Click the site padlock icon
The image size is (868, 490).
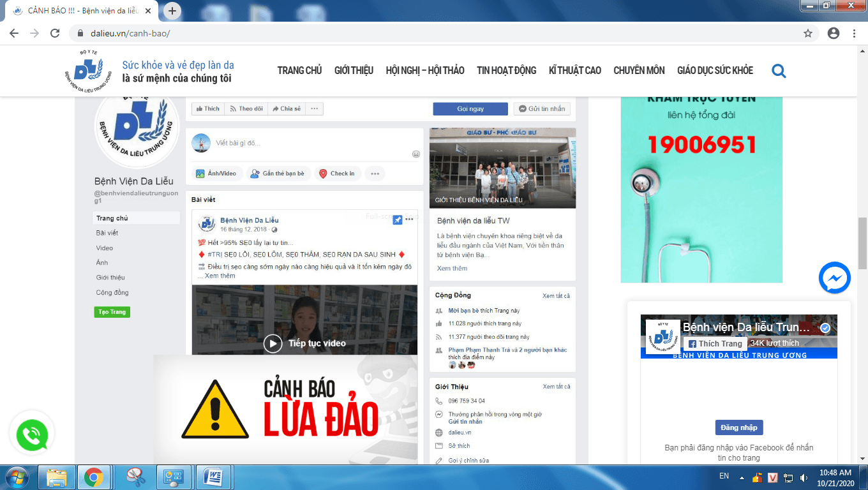click(80, 33)
